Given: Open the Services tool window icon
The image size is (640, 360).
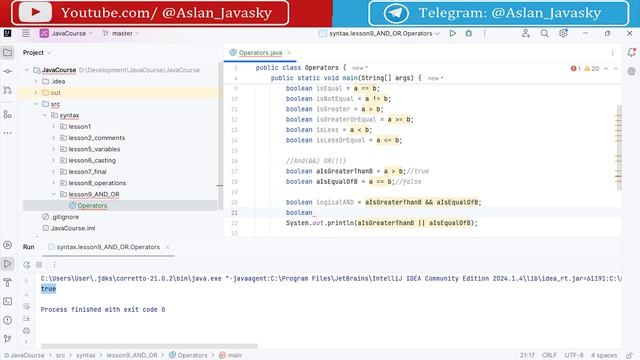Looking at the screenshot, I should [7, 245].
